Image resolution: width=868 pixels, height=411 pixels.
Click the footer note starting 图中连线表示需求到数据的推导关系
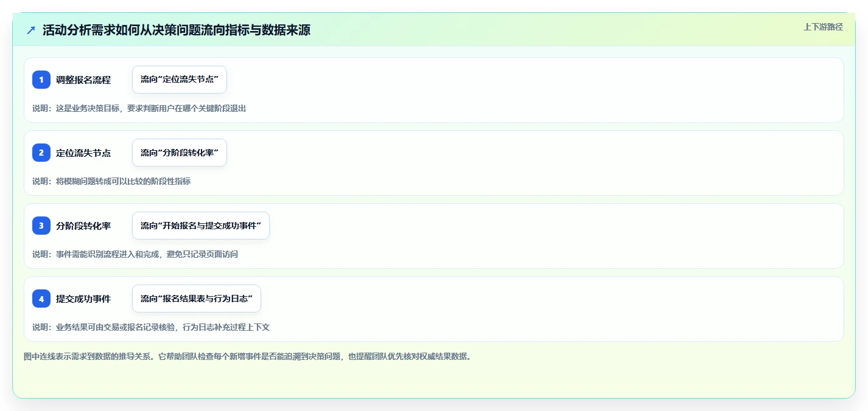pyautogui.click(x=247, y=356)
